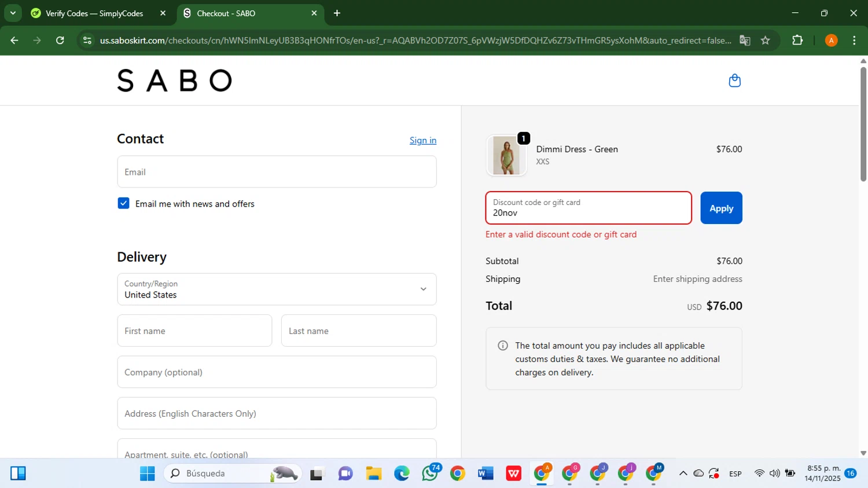Click the SABO logo
The image size is (868, 488).
(x=174, y=80)
